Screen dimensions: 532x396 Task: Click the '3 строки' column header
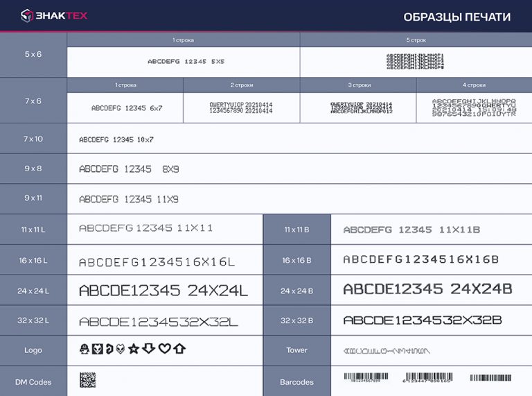click(360, 85)
